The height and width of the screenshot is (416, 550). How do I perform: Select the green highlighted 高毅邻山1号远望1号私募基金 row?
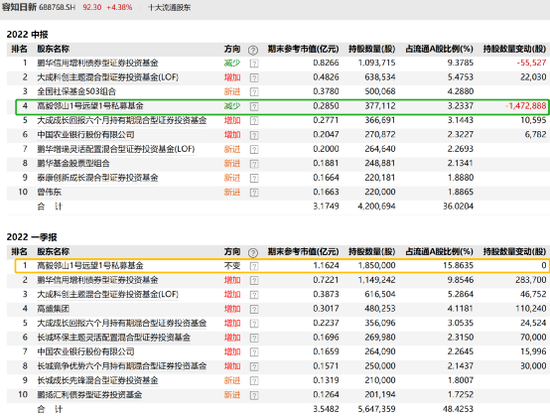(282, 106)
